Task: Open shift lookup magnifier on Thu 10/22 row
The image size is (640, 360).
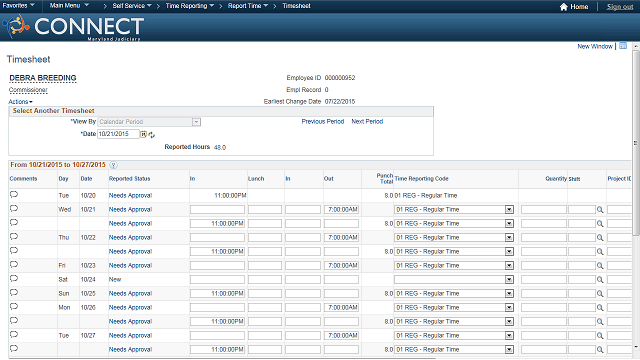Action: pos(600,238)
